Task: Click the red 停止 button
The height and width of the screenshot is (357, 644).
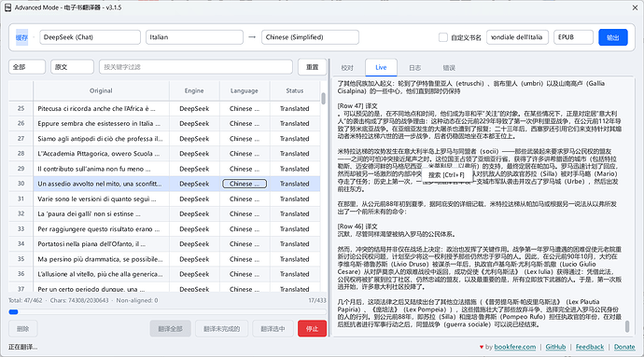Action: pyautogui.click(x=312, y=329)
